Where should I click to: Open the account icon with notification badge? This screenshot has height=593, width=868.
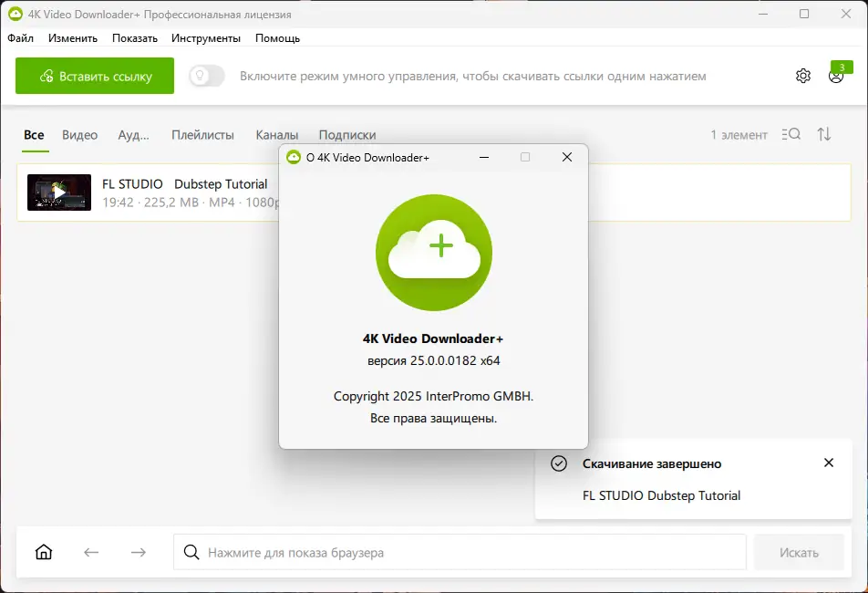point(836,78)
